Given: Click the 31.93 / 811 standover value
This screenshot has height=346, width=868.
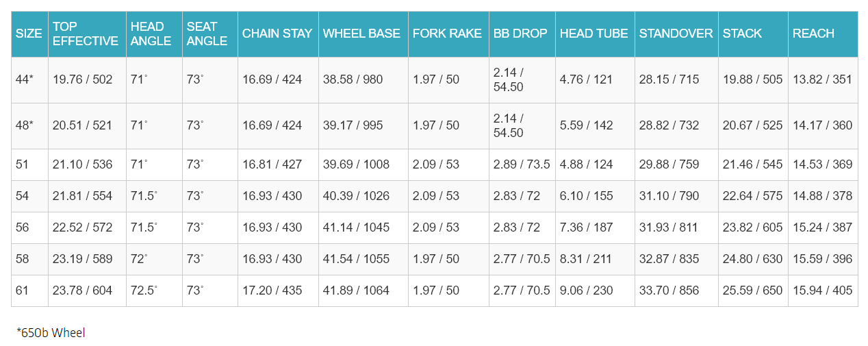Looking at the screenshot, I should (669, 227).
